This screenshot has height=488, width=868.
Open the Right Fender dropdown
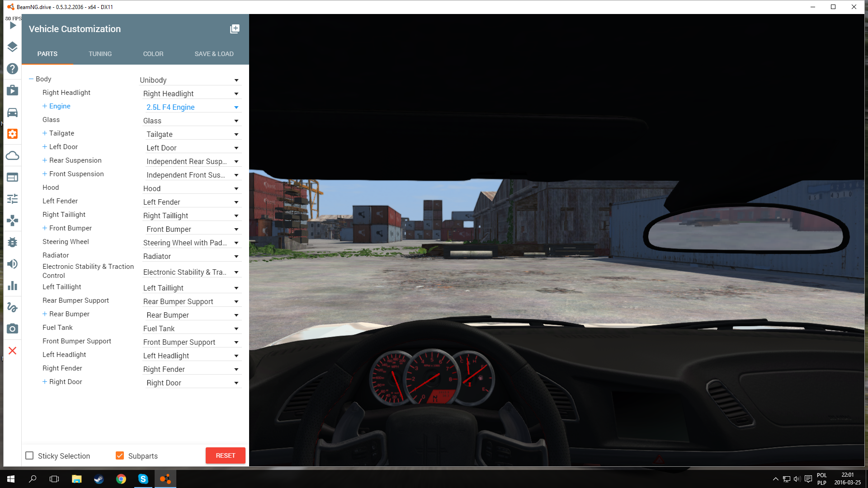point(192,369)
